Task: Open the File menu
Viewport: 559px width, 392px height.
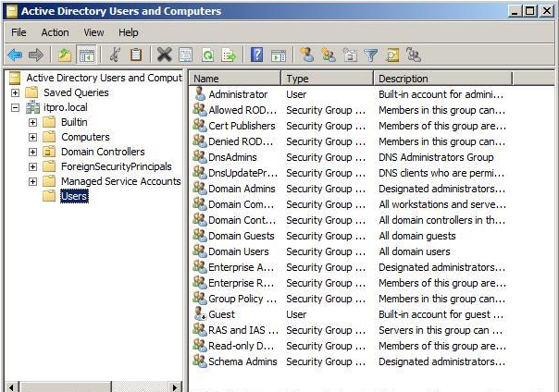Action: 19,32
